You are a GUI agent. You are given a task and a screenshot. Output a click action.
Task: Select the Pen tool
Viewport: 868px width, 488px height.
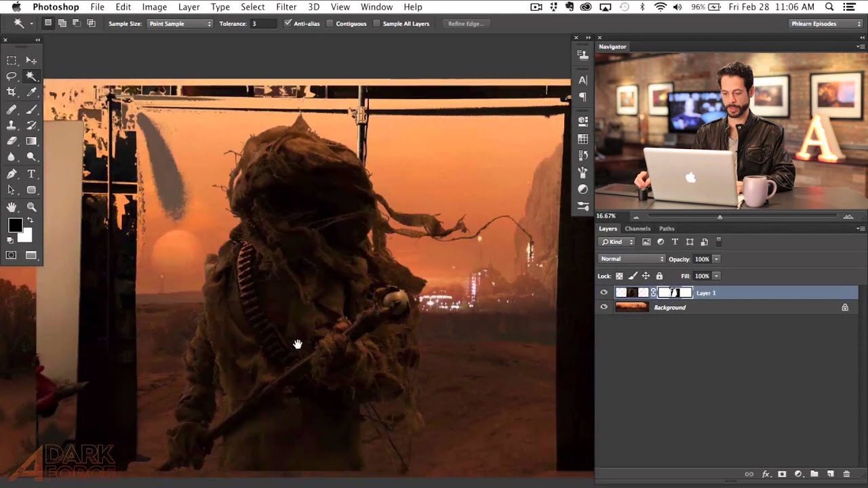(12, 174)
